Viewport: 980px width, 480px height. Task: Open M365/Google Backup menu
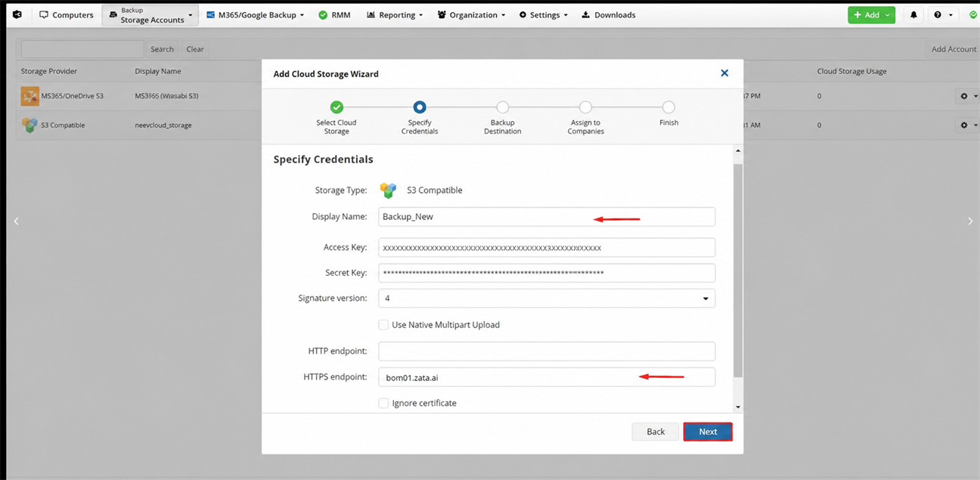click(x=255, y=14)
